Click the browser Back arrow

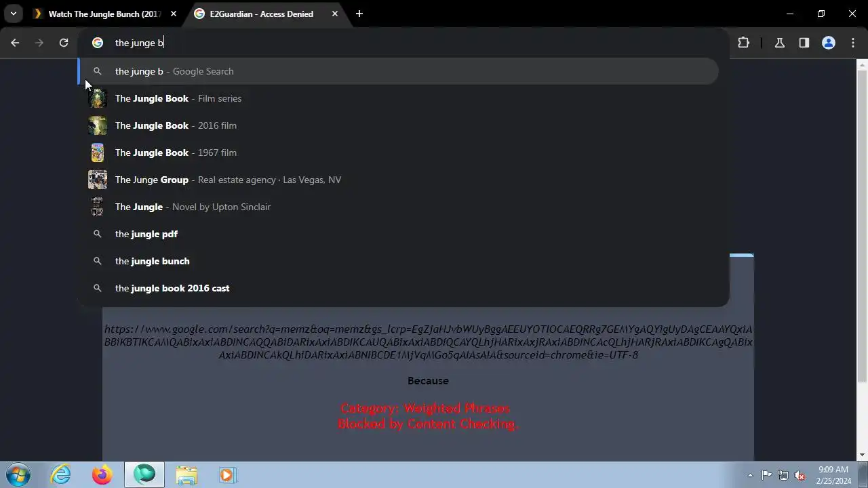coord(15,43)
